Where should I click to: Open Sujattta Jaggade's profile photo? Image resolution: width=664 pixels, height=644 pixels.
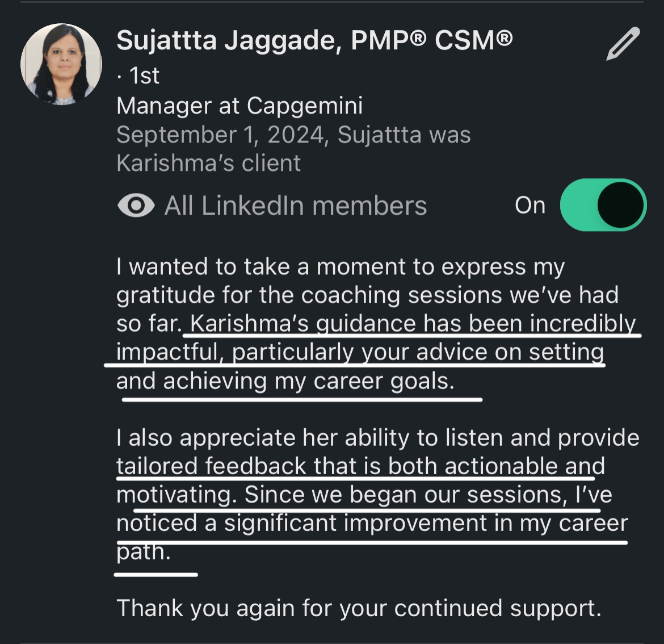[61, 64]
